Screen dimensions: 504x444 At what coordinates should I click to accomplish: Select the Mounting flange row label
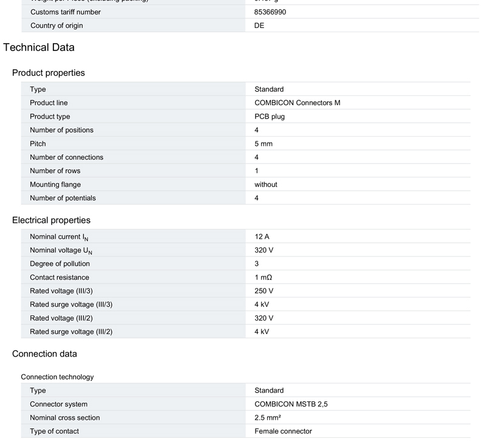pyautogui.click(x=55, y=185)
